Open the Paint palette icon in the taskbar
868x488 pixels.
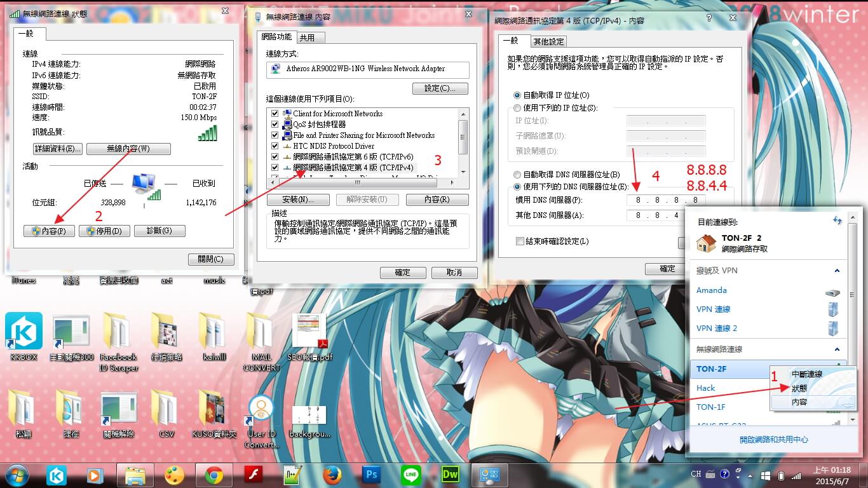point(175,475)
